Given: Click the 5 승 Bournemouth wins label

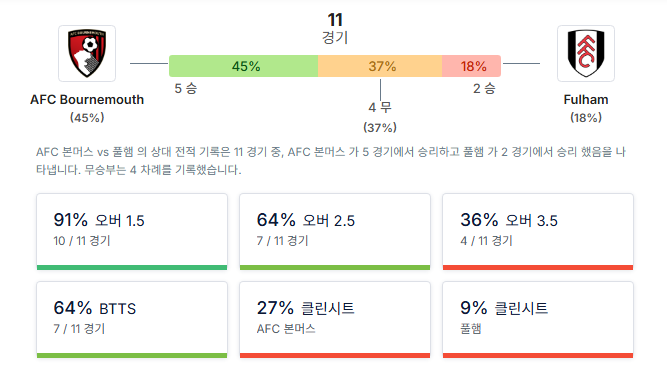Looking at the screenshot, I should (x=186, y=88).
